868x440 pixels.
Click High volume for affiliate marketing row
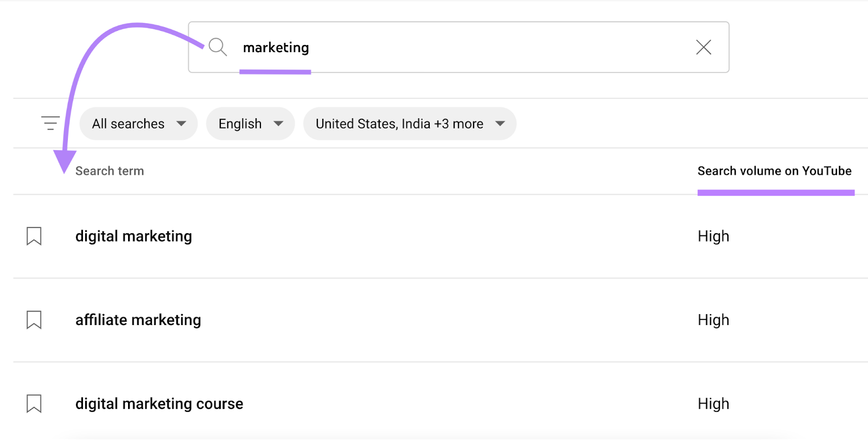pyautogui.click(x=713, y=320)
